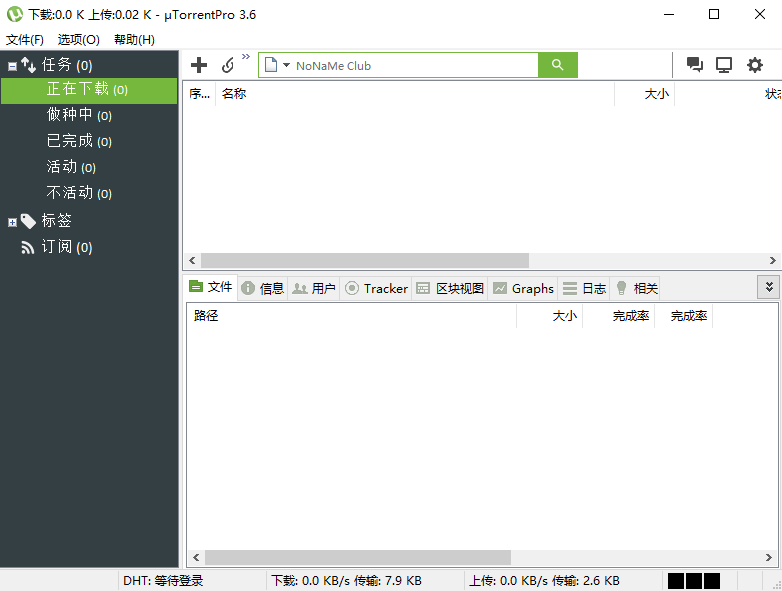
Task: Click the 下载: 0.0 KB/s status entry
Action: point(346,581)
